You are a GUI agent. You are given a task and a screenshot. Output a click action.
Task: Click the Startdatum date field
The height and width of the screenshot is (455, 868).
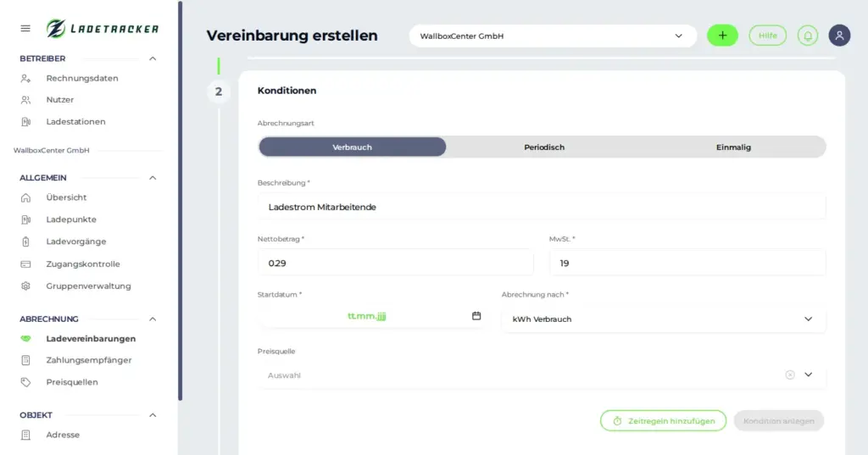point(370,317)
